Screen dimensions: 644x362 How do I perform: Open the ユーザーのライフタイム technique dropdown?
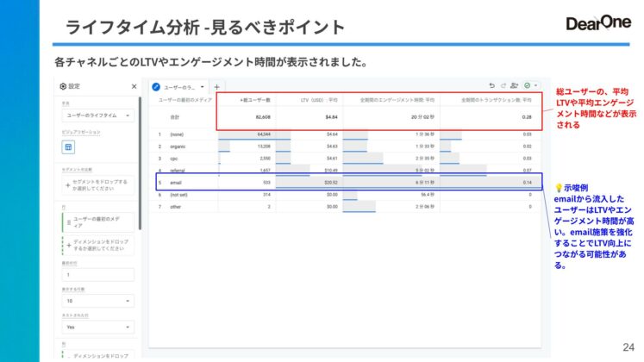[97, 115]
